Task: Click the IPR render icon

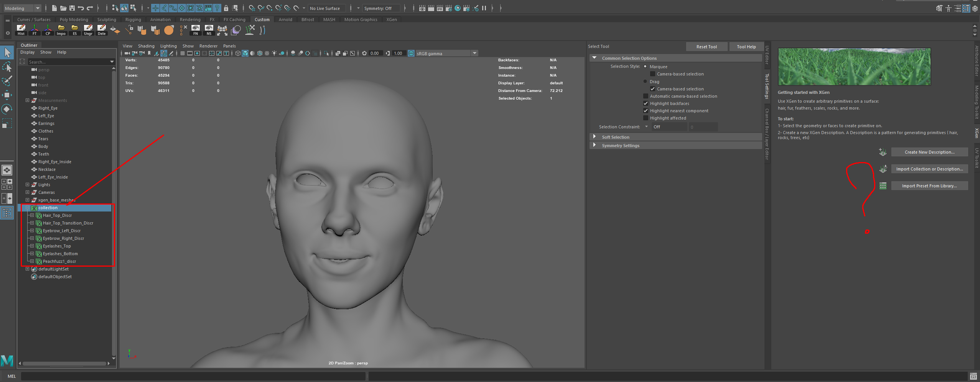Action: (440, 8)
